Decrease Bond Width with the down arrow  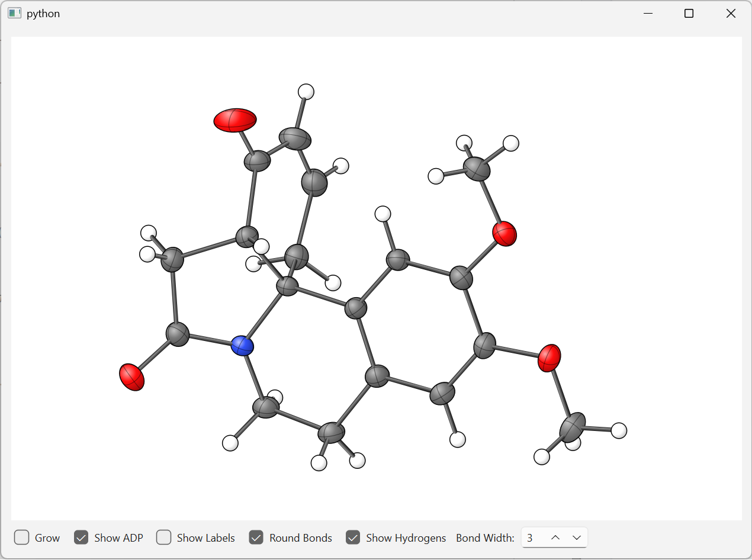pos(577,538)
